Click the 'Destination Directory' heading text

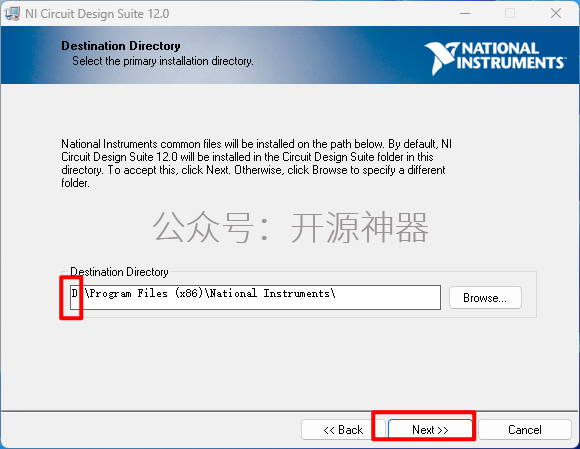click(x=121, y=46)
